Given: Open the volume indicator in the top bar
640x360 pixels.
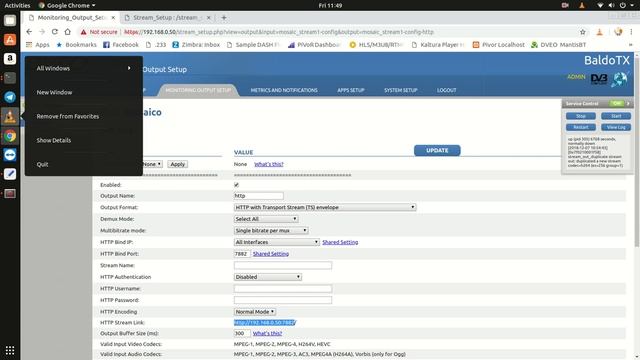Looking at the screenshot, I should (611, 5).
